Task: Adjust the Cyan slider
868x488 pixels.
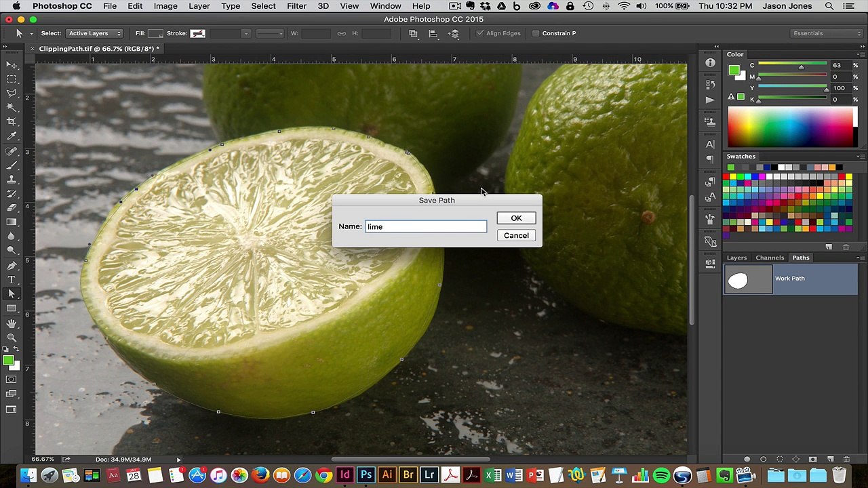Action: click(x=801, y=66)
